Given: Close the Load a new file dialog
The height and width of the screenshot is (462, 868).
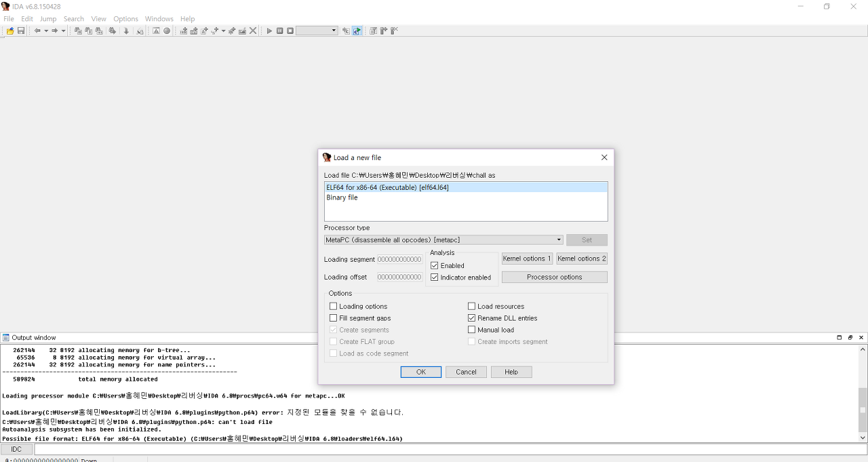Looking at the screenshot, I should pos(604,157).
